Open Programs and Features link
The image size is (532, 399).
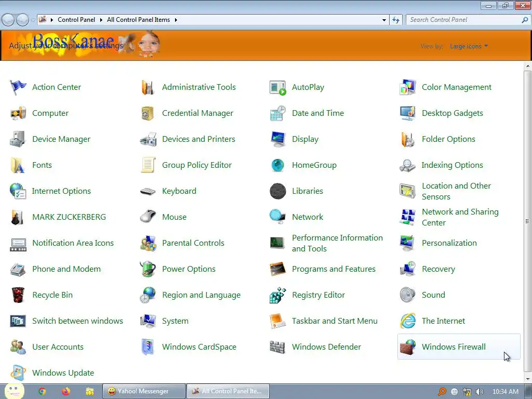[x=334, y=269]
